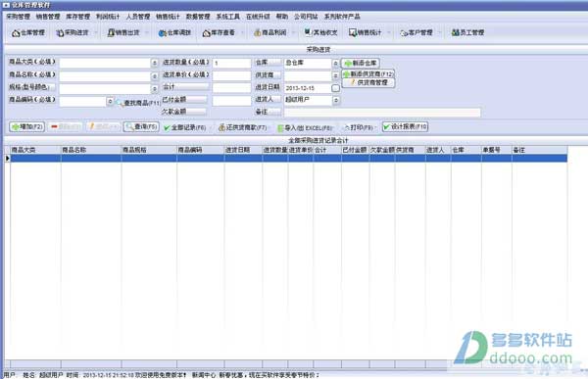
Task: Click the application icon in title bar
Action: tap(6, 5)
